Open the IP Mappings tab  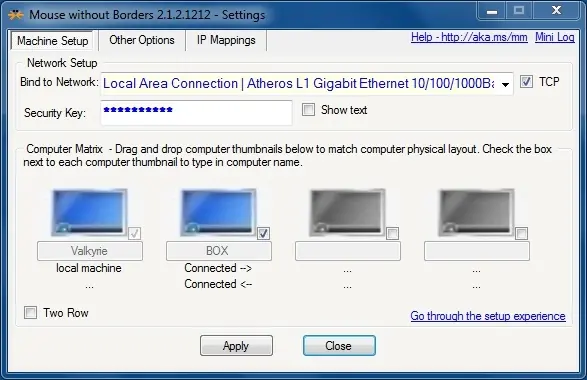click(x=226, y=40)
